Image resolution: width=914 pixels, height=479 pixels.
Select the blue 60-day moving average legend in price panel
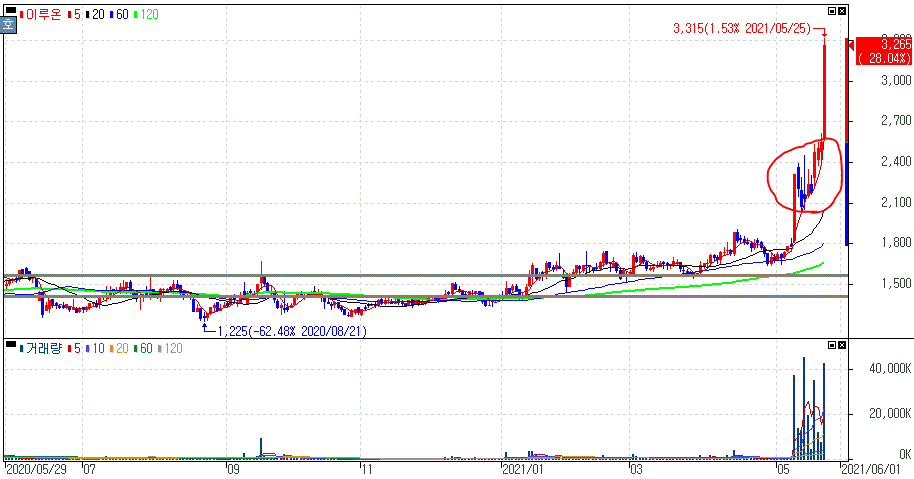[120, 15]
